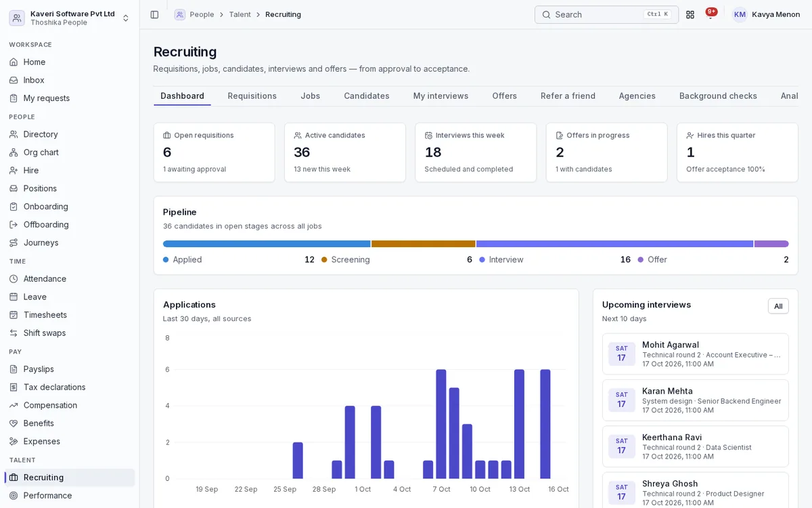Click the Journeys icon
This screenshot has width=812, height=508.
[x=14, y=242]
